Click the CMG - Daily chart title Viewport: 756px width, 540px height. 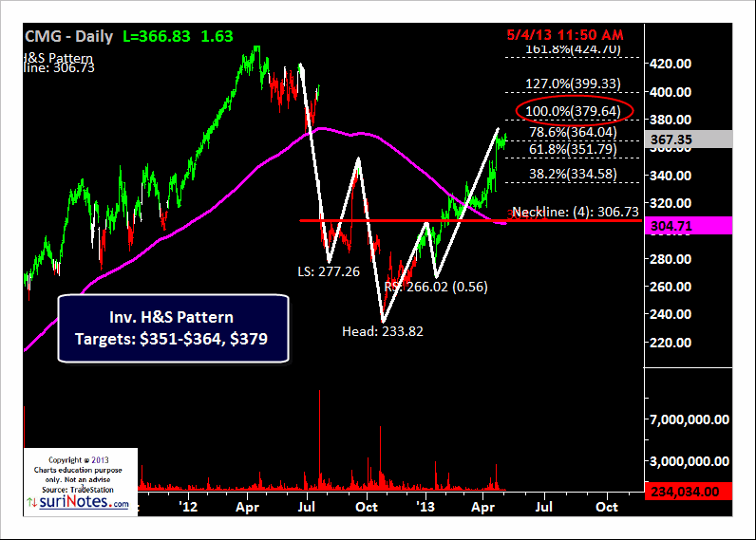tap(66, 37)
